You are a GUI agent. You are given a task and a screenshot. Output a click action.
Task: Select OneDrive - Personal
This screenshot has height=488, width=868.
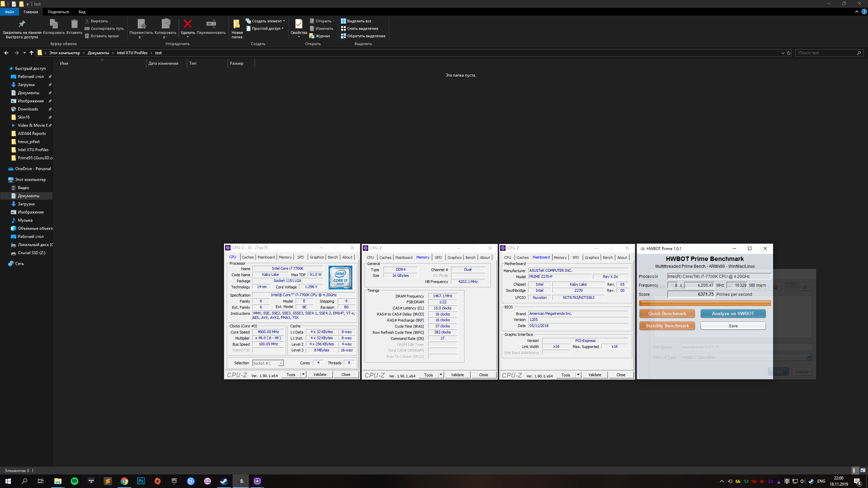33,169
